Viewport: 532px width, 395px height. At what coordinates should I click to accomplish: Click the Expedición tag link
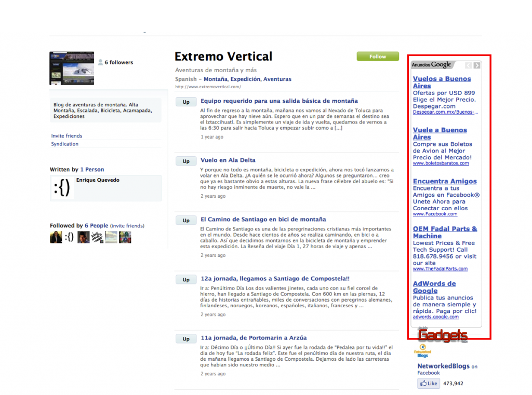click(245, 79)
